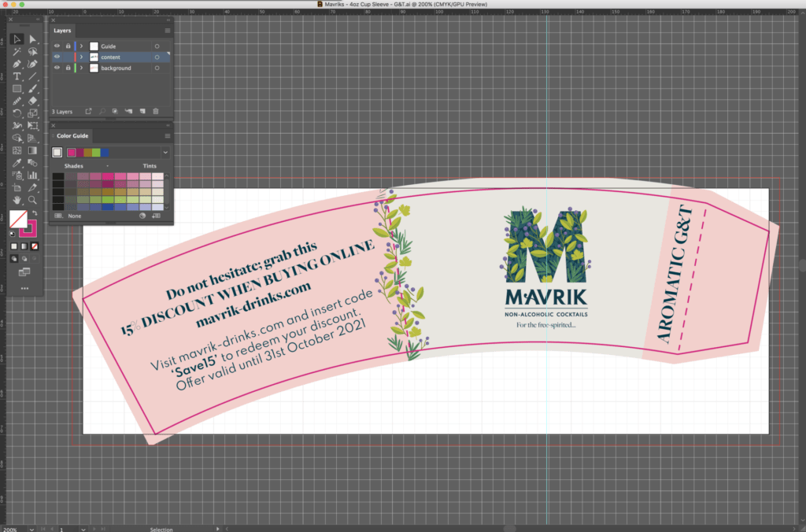Choose the Zoom magnifier tool
Image resolution: width=806 pixels, height=532 pixels.
coord(32,200)
